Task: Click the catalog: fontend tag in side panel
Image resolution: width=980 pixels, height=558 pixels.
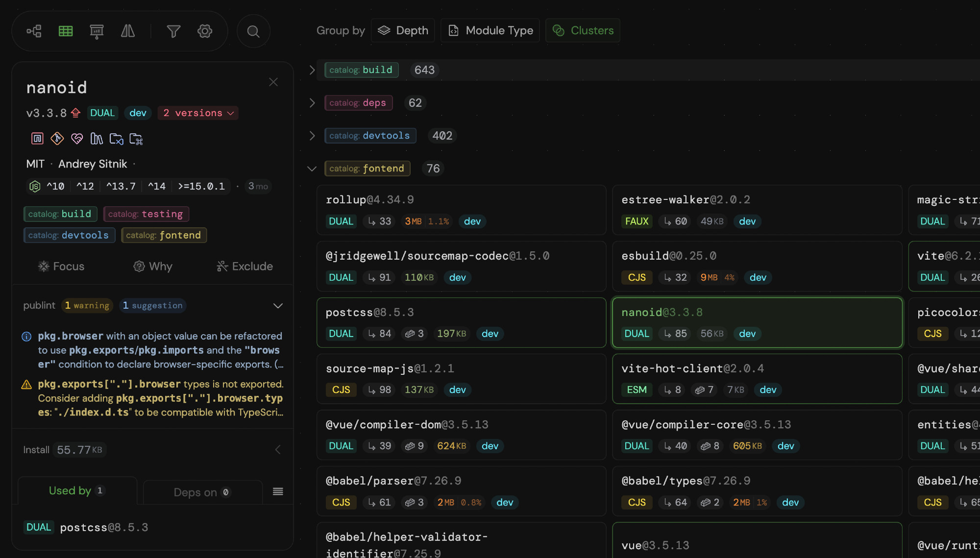Action: (164, 235)
